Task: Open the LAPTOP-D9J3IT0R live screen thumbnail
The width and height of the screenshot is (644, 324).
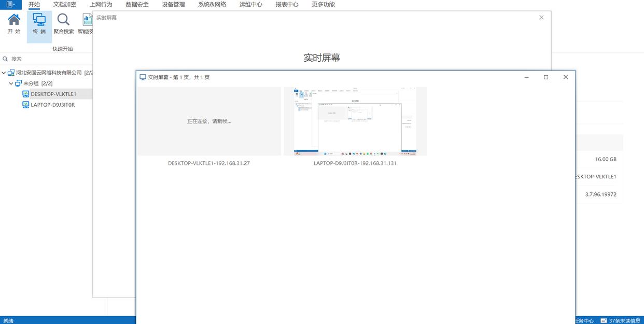Action: point(355,121)
